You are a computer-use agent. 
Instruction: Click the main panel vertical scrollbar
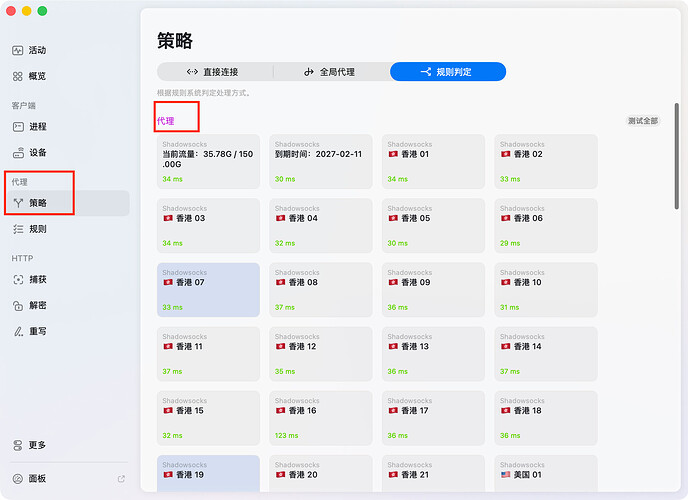[677, 156]
